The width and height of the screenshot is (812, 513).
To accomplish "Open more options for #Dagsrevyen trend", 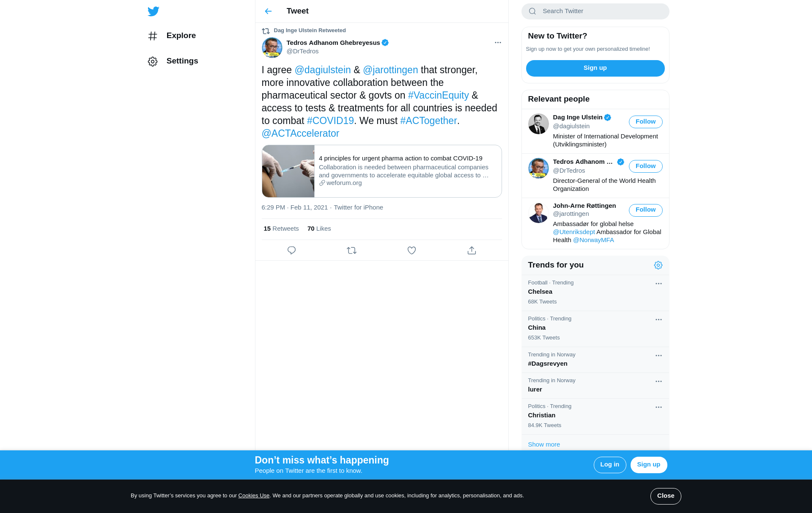I will tap(658, 356).
